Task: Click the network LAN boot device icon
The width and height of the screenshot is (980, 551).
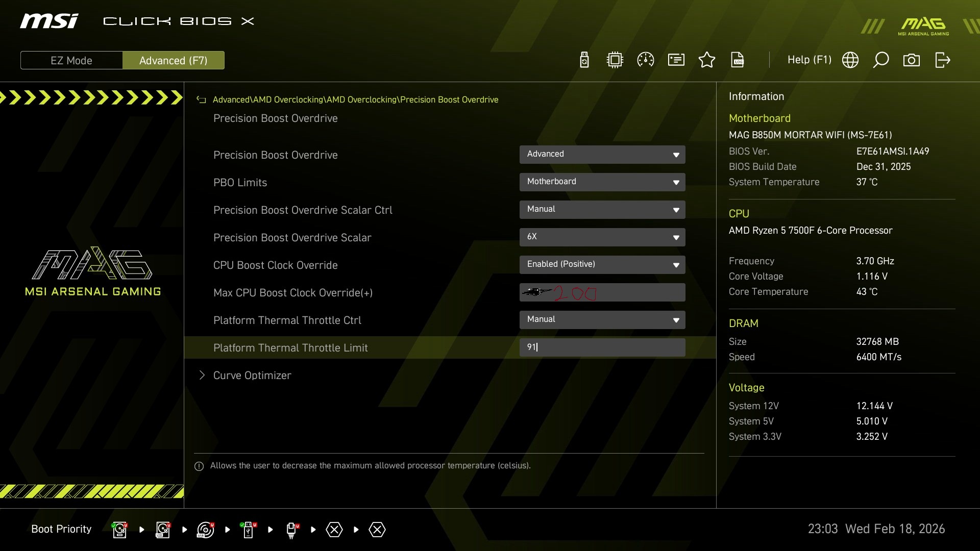Action: pos(291,530)
